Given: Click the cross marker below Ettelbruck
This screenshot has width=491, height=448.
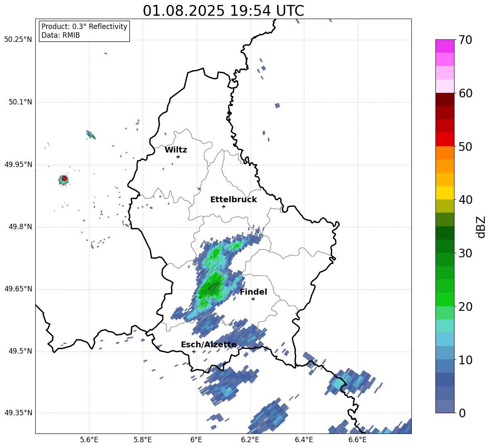Looking at the screenshot, I should 224,206.
